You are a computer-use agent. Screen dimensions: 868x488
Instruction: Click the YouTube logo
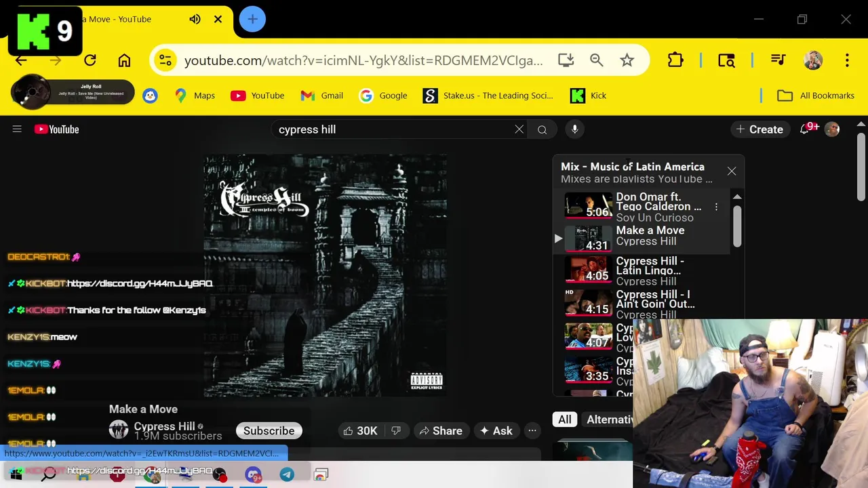[x=57, y=129]
